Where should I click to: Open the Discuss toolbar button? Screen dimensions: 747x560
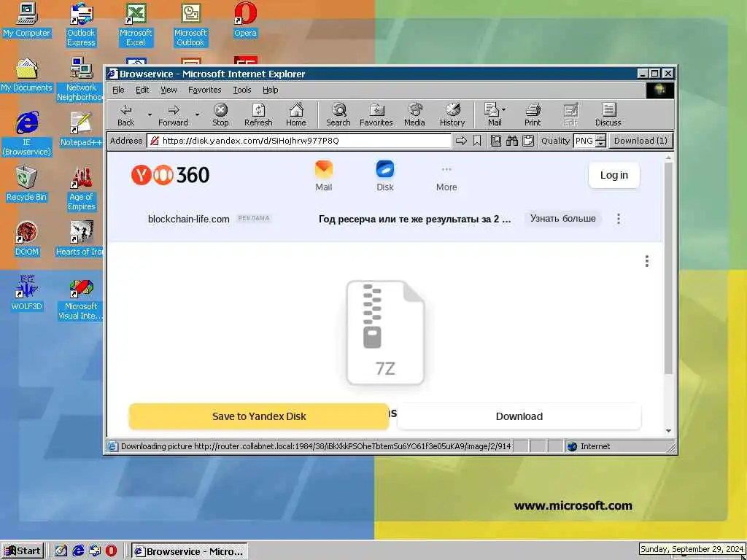pos(608,115)
